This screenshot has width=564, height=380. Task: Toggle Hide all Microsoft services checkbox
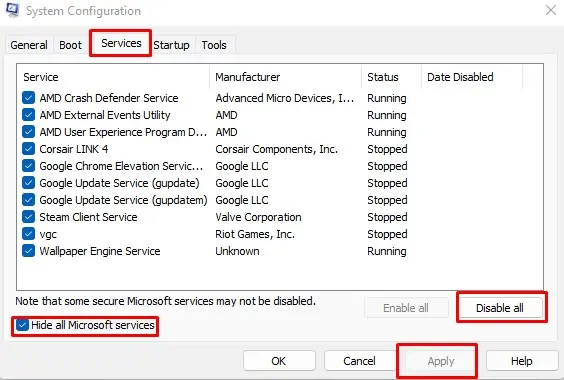pos(22,325)
